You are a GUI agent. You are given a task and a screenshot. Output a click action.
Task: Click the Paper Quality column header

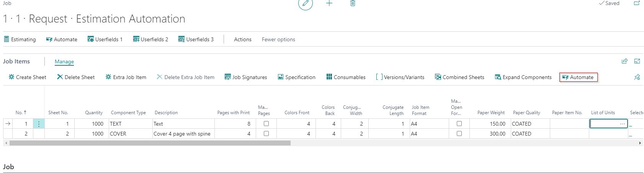click(526, 113)
